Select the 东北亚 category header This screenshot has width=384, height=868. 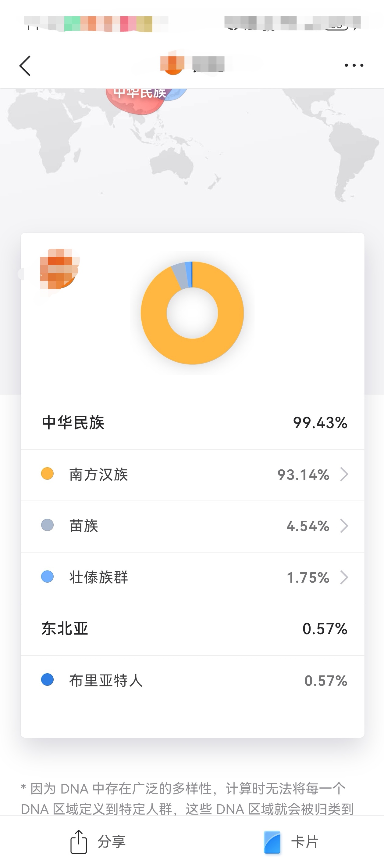pos(65,629)
